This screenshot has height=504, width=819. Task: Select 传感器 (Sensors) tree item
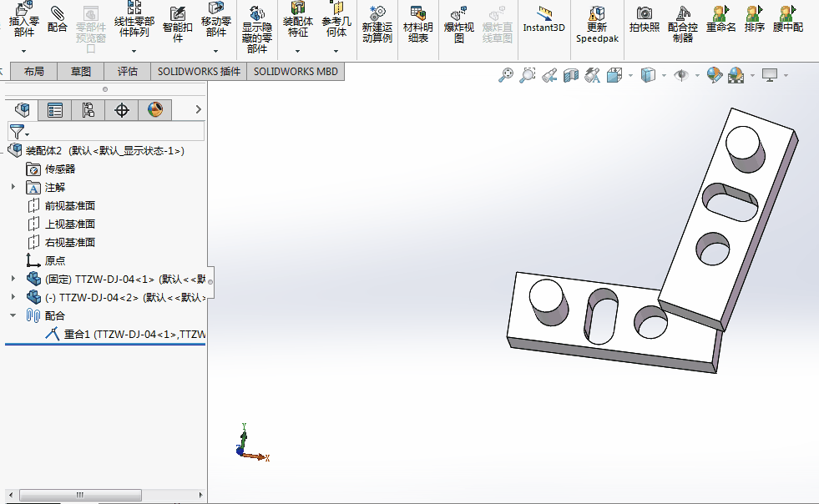51,169
